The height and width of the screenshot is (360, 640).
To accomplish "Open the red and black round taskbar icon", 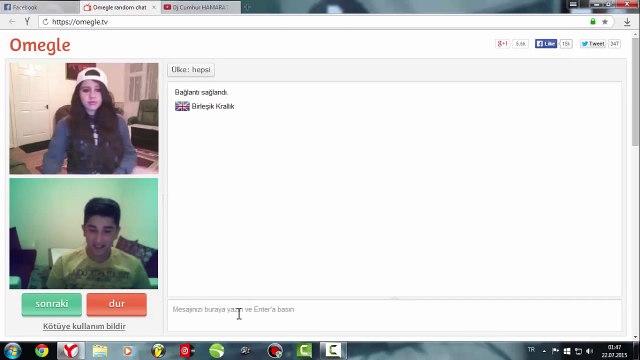I will (x=275, y=351).
